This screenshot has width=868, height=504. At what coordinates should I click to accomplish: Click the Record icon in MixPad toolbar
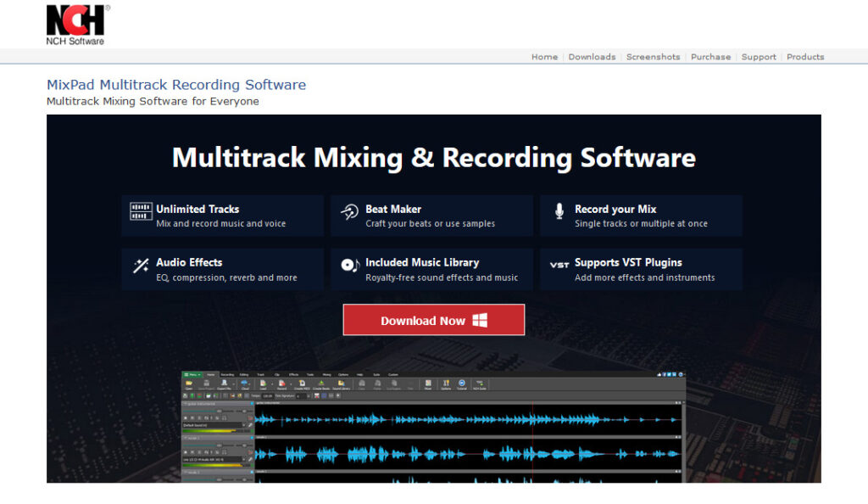coord(281,385)
